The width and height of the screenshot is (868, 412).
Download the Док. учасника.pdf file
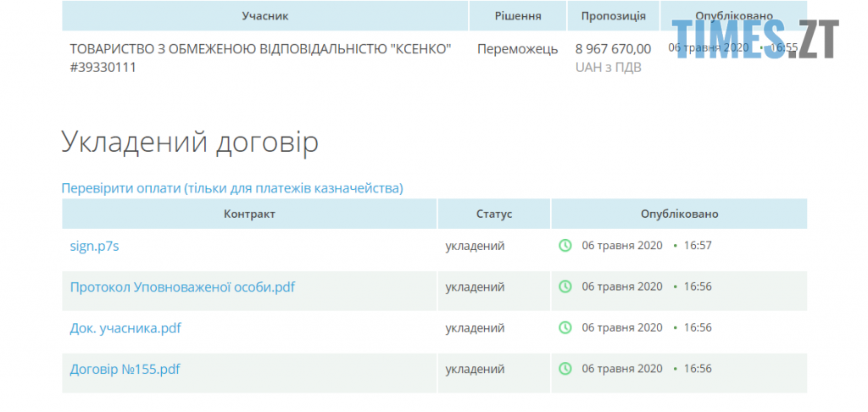tap(125, 328)
